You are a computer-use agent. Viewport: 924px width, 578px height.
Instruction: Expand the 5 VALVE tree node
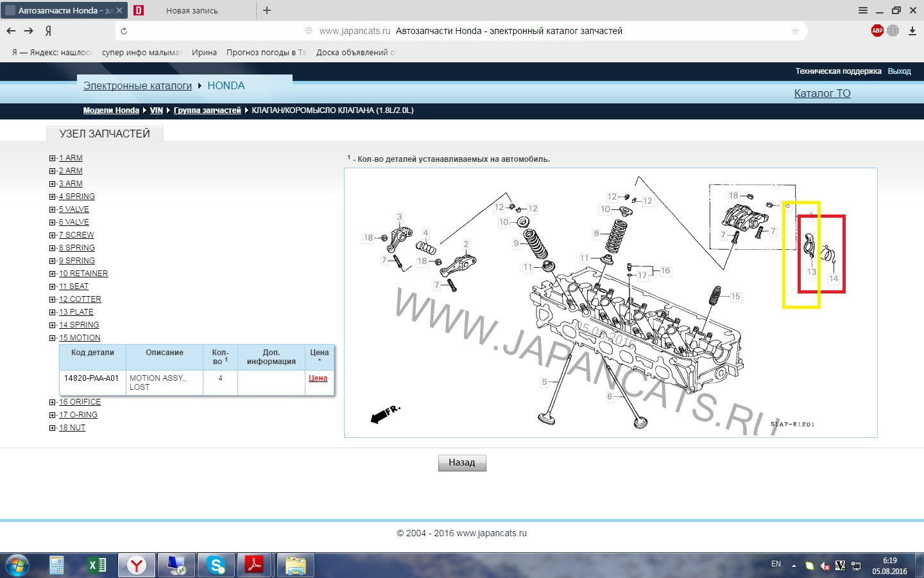[x=53, y=209]
